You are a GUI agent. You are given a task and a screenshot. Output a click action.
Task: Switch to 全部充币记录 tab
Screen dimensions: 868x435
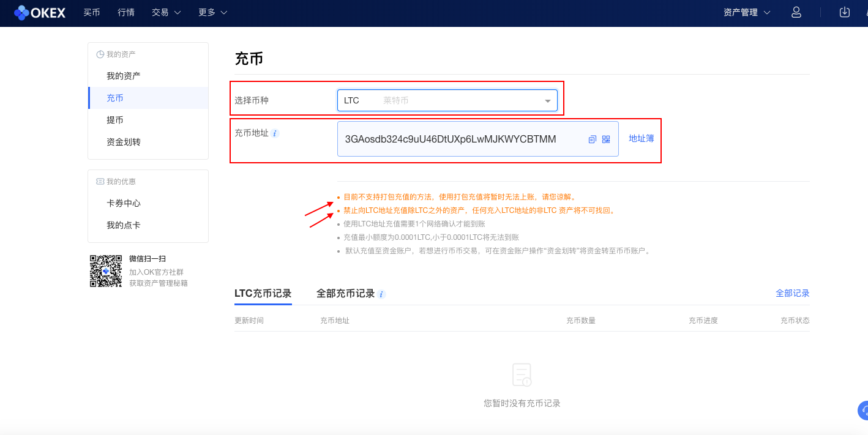pyautogui.click(x=345, y=294)
